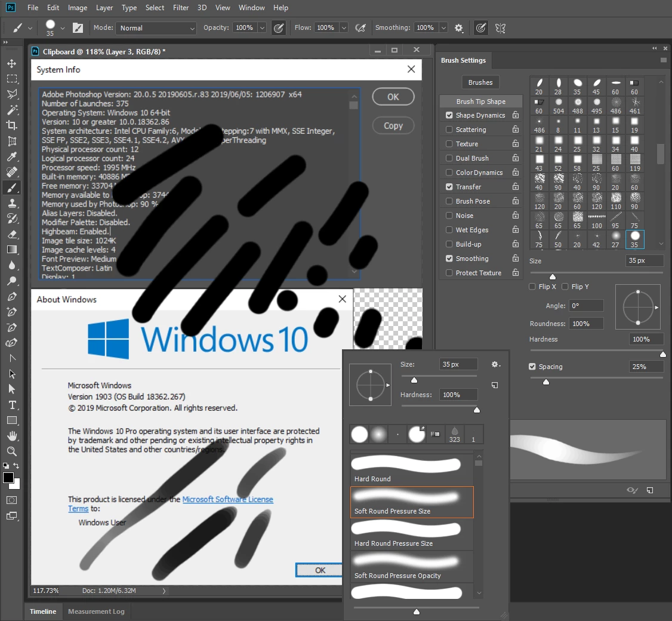Image resolution: width=672 pixels, height=621 pixels.
Task: Select Hard Round brush preset
Action: tap(412, 469)
